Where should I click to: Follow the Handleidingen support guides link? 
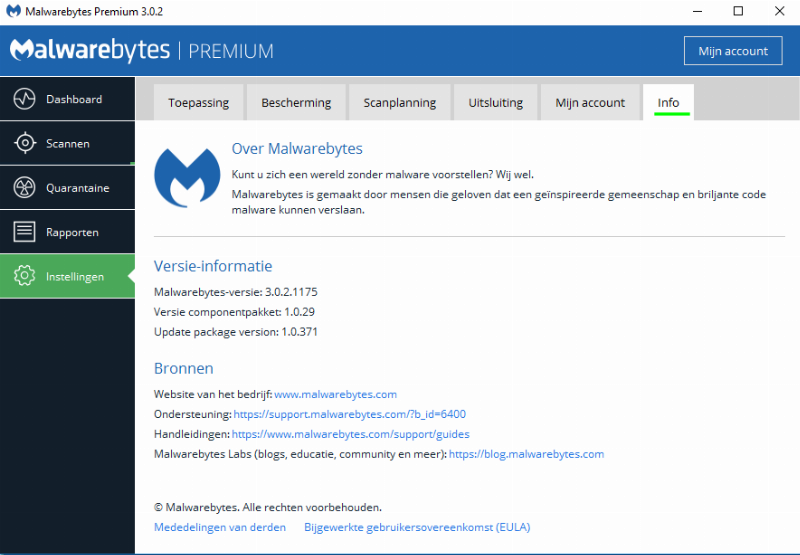[x=350, y=434]
